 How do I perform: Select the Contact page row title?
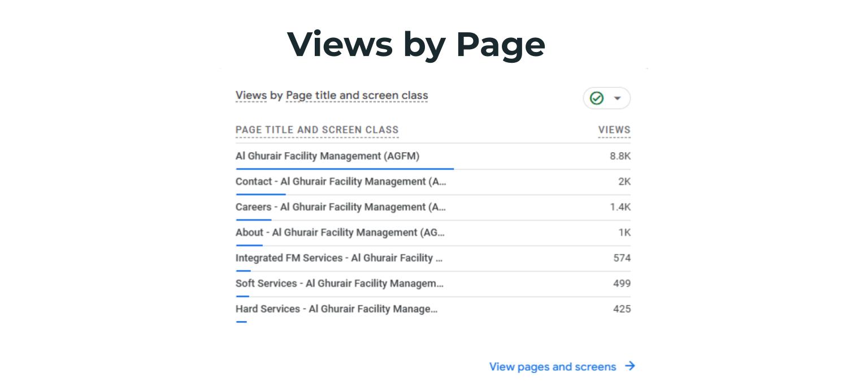click(340, 182)
